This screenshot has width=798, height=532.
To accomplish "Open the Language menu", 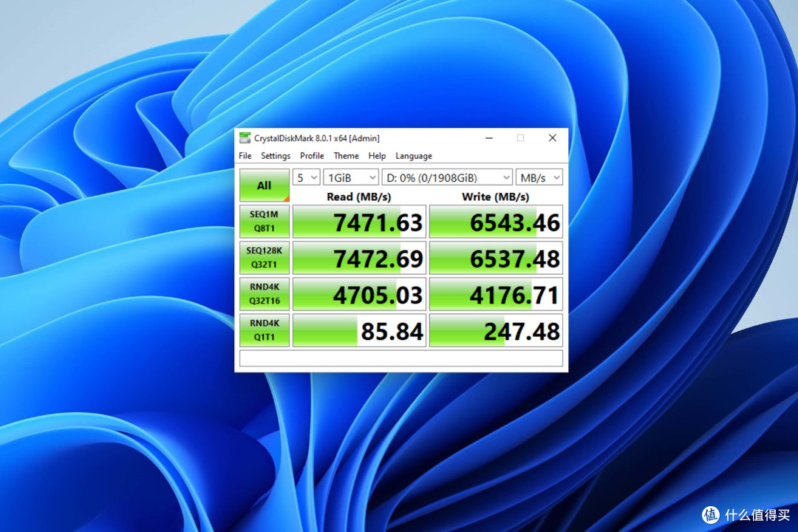I will tap(414, 156).
